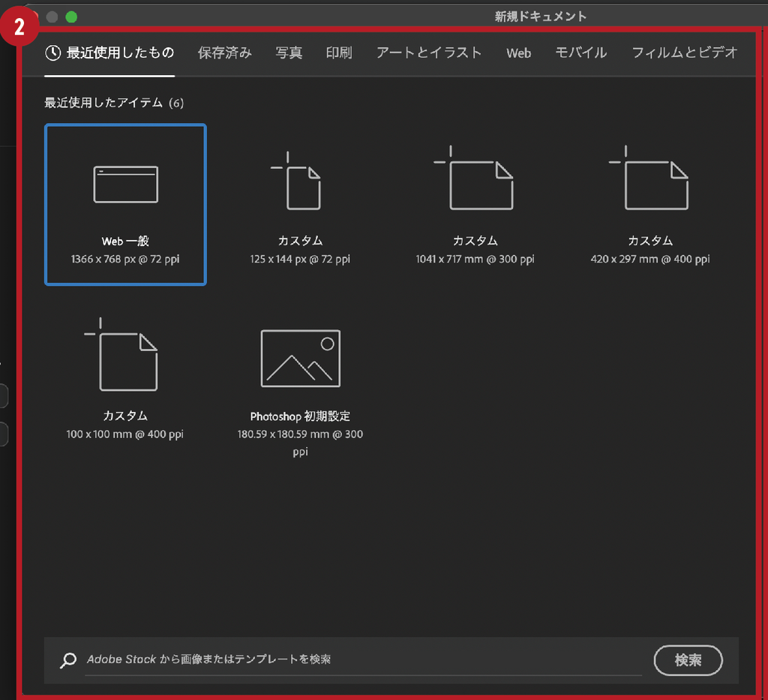Image resolution: width=768 pixels, height=700 pixels.
Task: Choose the カスタム 420 x 297 mm preset
Action: (x=650, y=205)
